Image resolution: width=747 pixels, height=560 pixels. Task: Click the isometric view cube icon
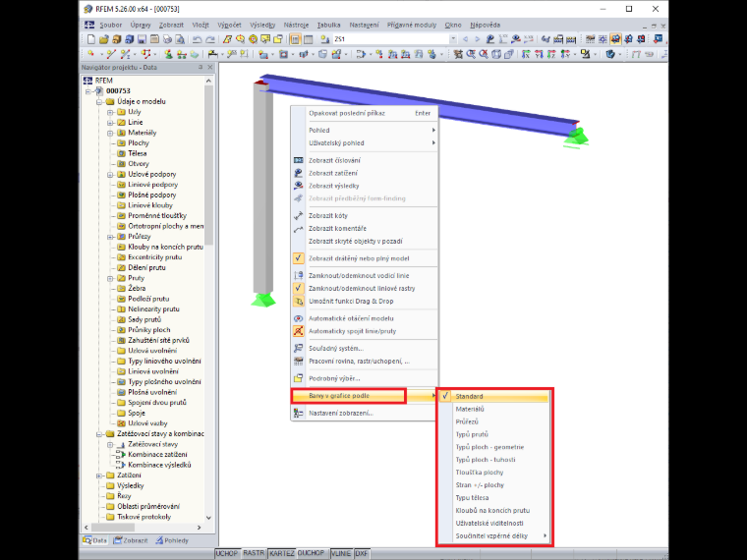[496, 54]
